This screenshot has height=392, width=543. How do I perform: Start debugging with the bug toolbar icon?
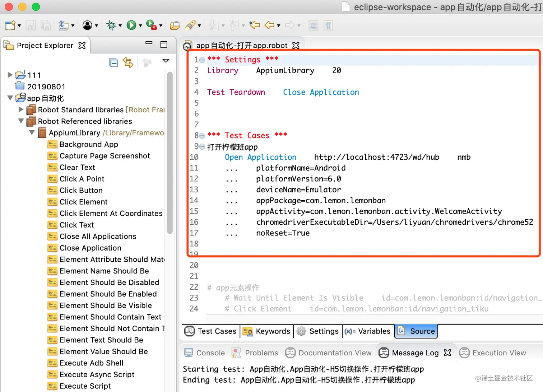(112, 25)
